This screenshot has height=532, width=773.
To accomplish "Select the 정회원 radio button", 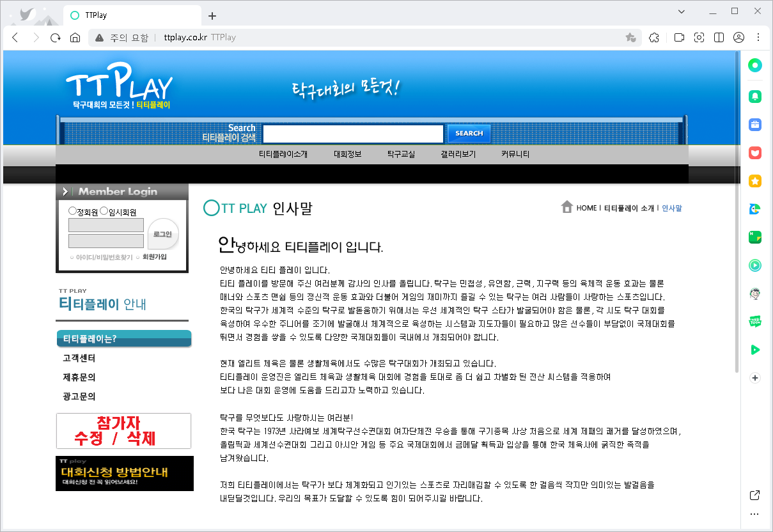I will click(72, 210).
